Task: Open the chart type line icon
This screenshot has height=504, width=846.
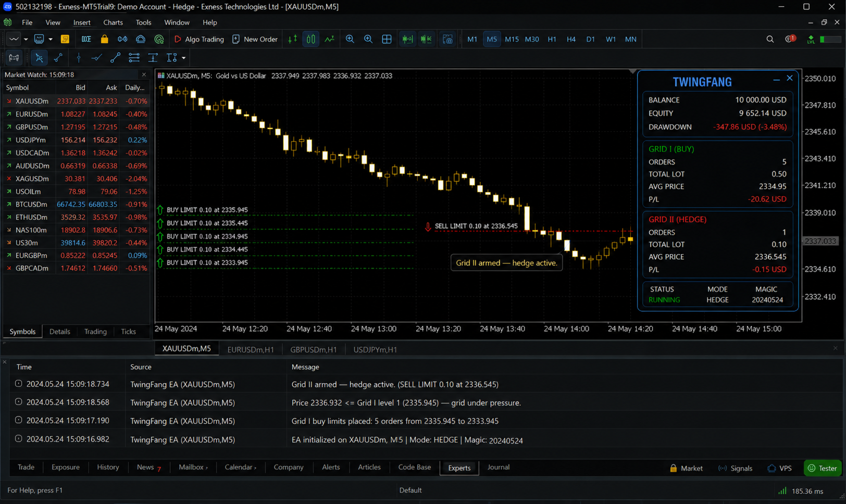Action: (14, 39)
